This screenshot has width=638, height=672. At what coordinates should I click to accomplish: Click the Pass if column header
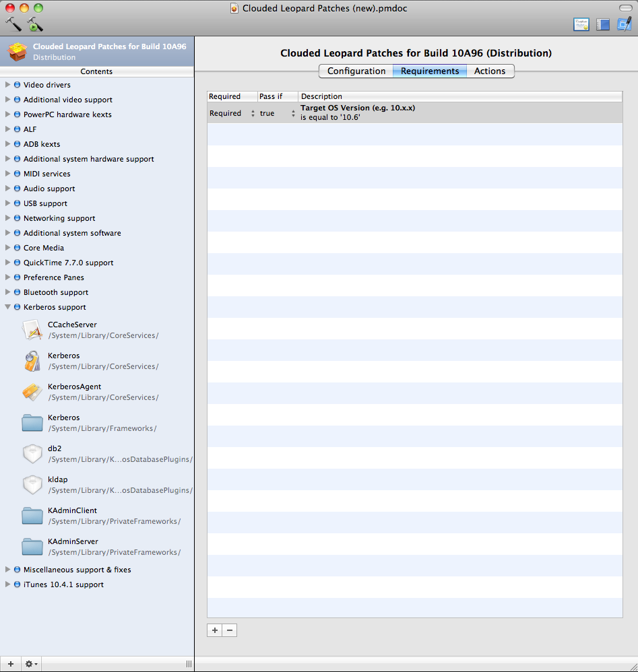278,96
